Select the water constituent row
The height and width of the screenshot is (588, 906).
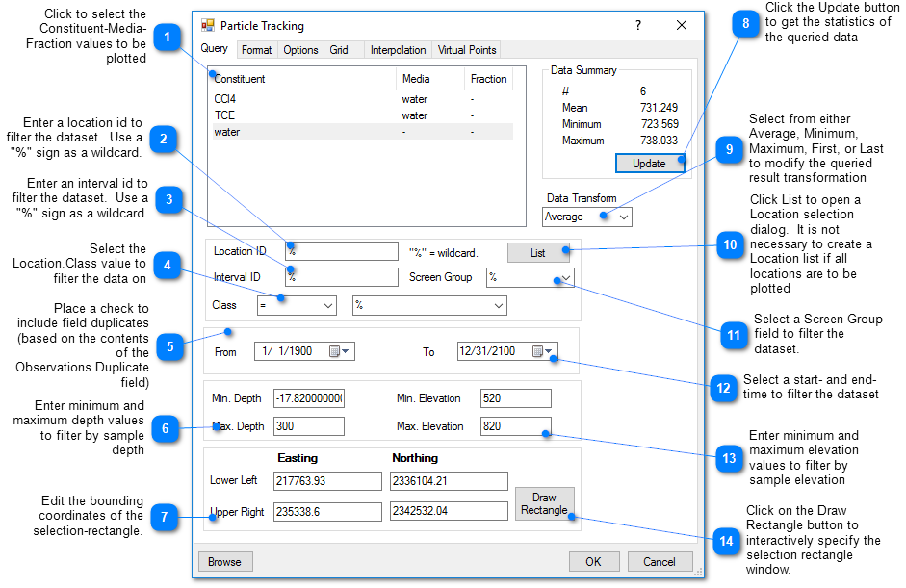(x=289, y=131)
